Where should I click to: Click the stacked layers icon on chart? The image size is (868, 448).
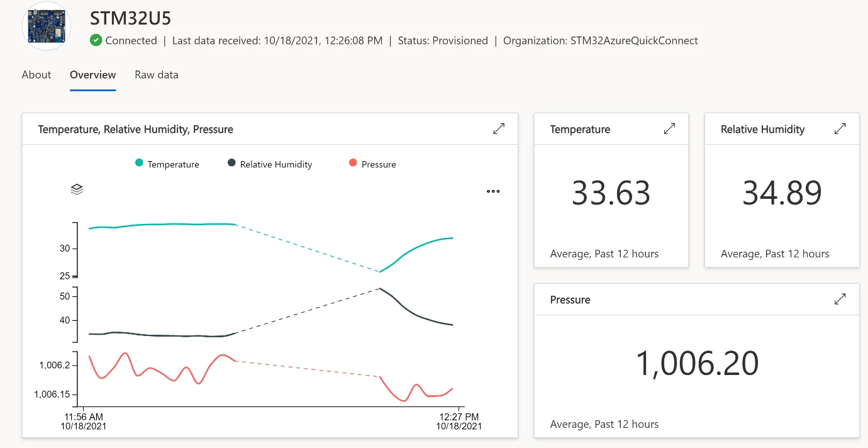point(77,189)
